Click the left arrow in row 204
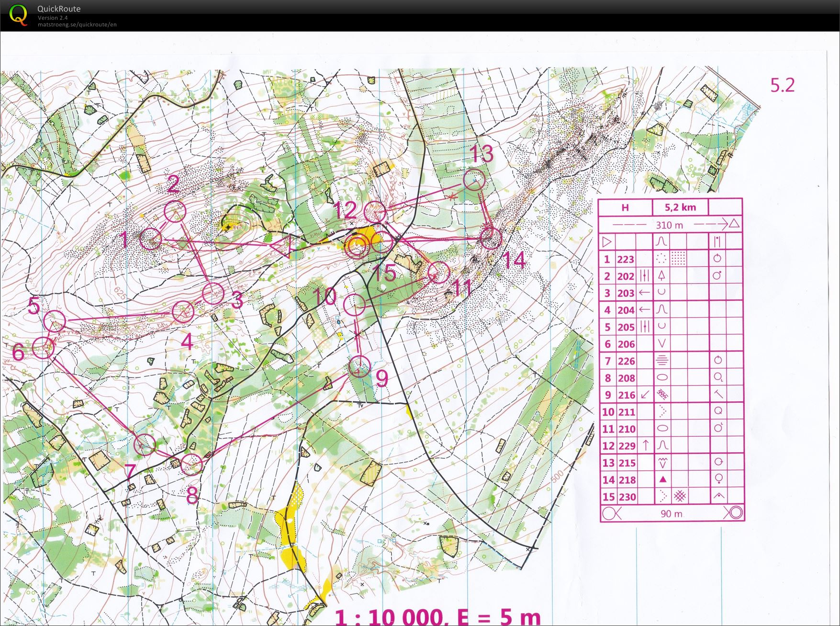The height and width of the screenshot is (626, 840). click(x=645, y=309)
